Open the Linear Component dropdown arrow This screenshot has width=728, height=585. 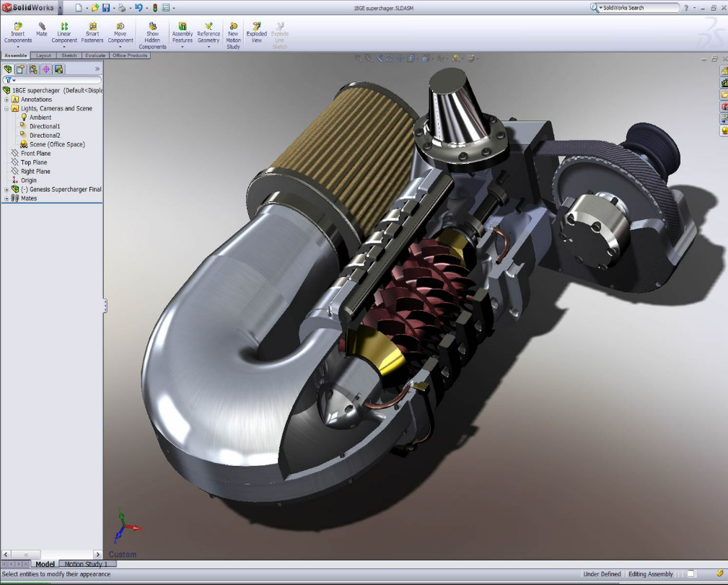(64, 47)
